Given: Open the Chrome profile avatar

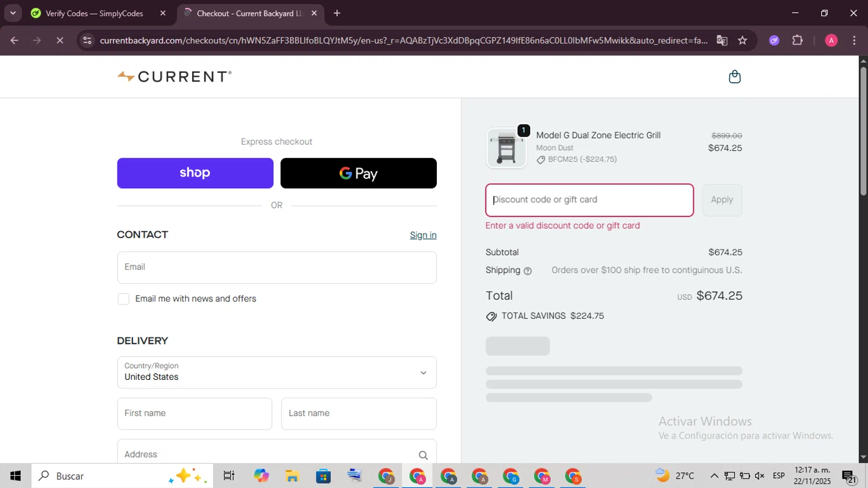Looking at the screenshot, I should tap(831, 41).
